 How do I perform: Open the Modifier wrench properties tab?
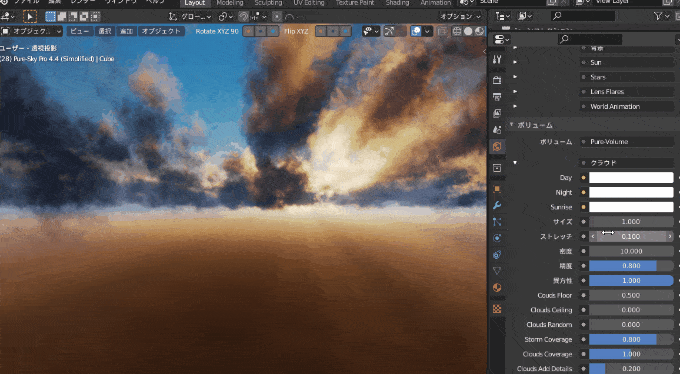pyautogui.click(x=497, y=205)
